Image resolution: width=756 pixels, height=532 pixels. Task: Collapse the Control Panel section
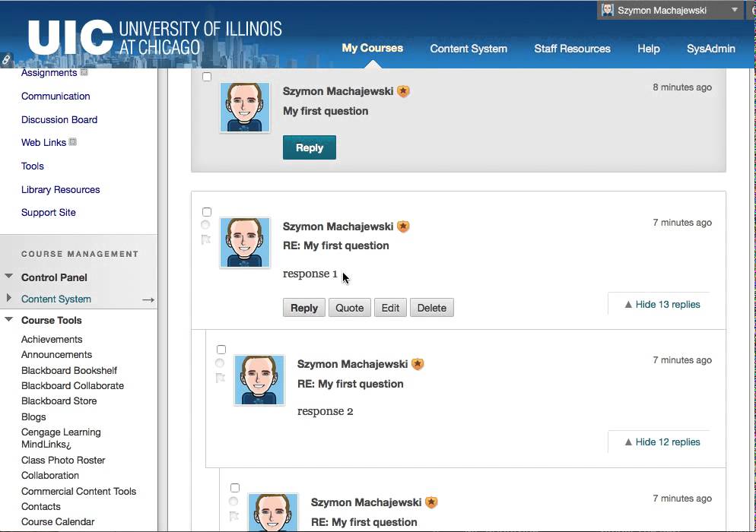click(8, 276)
